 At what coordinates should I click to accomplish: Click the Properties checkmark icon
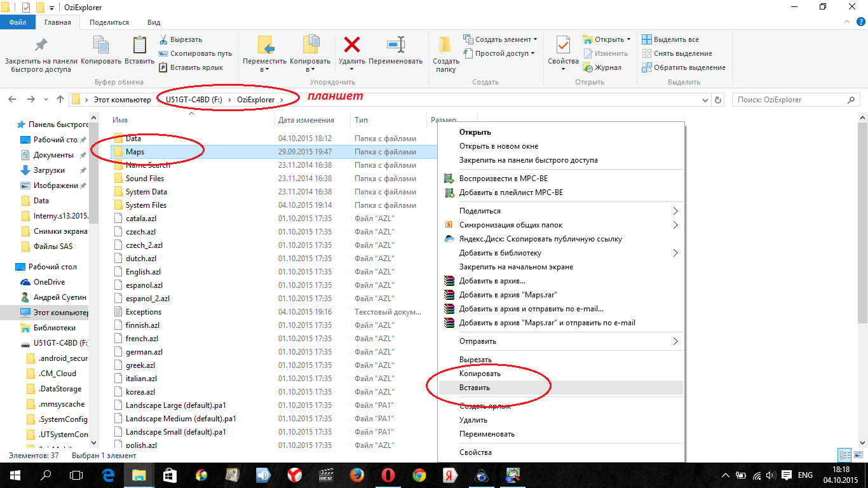click(x=563, y=46)
